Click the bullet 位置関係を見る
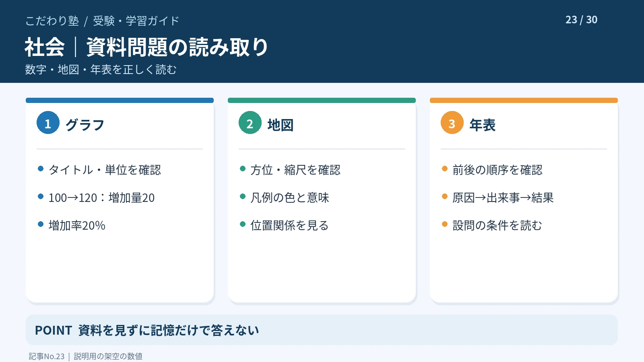This screenshot has width=644, height=362. (290, 225)
